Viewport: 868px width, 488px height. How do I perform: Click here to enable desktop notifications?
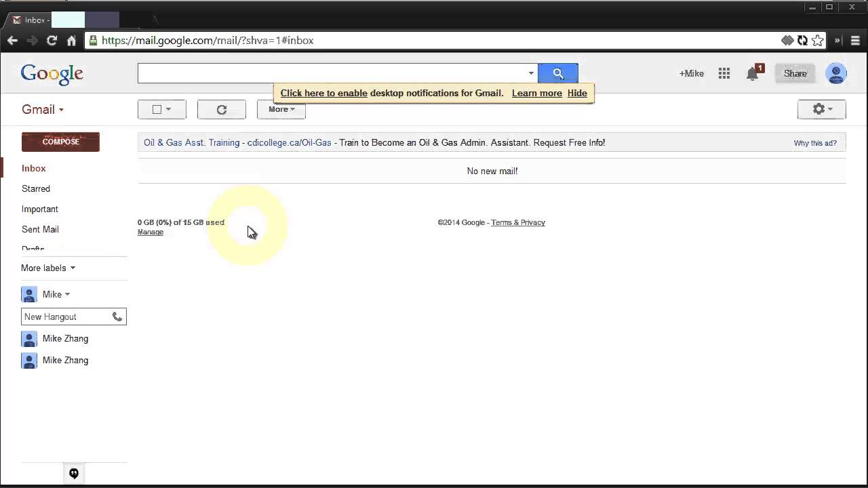(x=324, y=93)
